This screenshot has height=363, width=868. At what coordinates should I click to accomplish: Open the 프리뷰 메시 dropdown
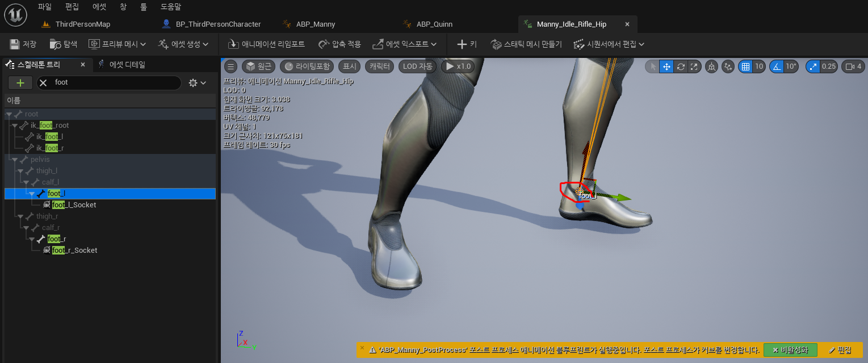tap(118, 44)
